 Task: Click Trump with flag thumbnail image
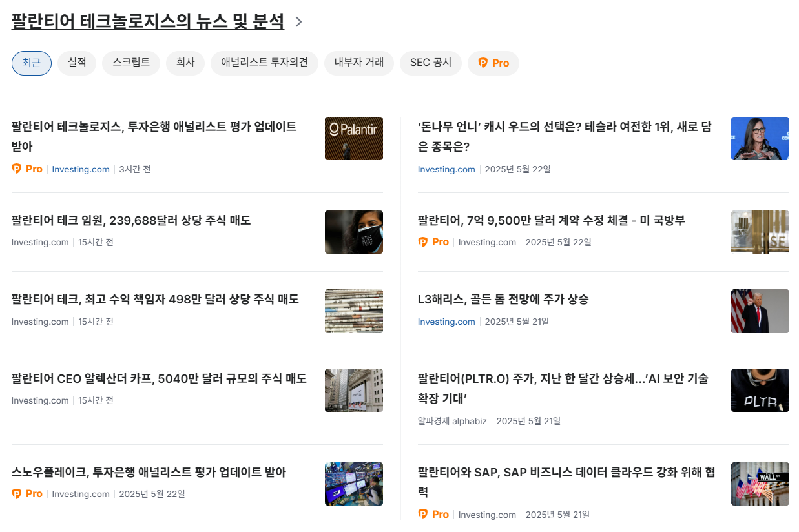(760, 311)
